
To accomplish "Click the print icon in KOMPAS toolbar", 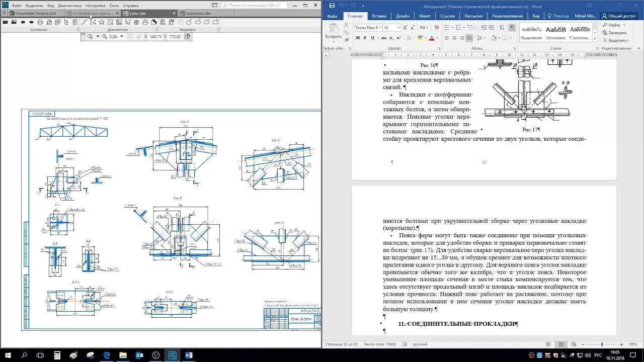I will 40,22.
